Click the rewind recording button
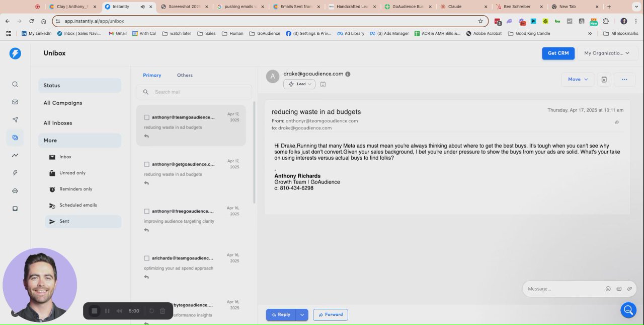644x325 pixels. click(x=119, y=311)
